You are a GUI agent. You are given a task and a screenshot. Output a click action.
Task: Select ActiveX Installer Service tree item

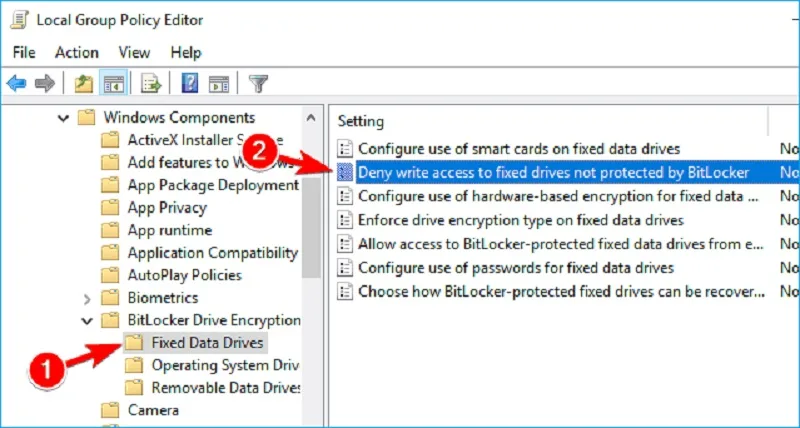click(205, 140)
